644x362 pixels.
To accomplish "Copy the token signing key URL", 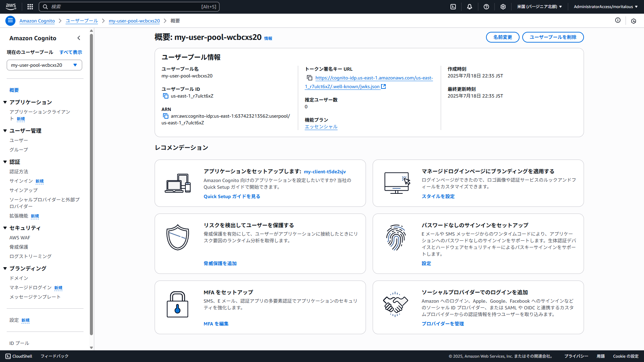I will click(x=309, y=78).
